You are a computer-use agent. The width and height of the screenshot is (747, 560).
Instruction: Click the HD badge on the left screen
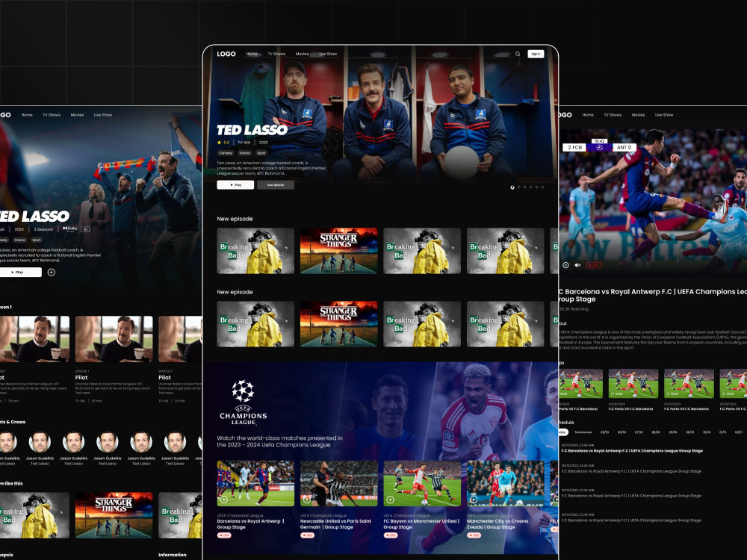tap(85, 229)
